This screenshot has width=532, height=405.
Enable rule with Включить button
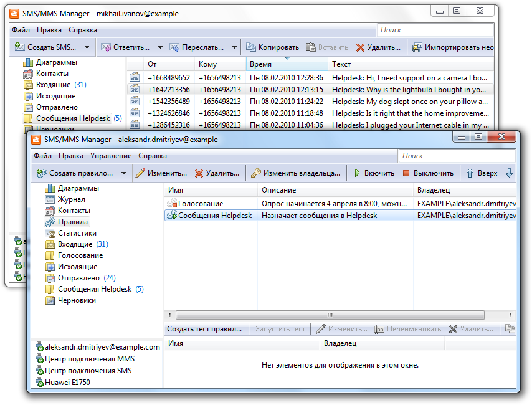pos(374,173)
